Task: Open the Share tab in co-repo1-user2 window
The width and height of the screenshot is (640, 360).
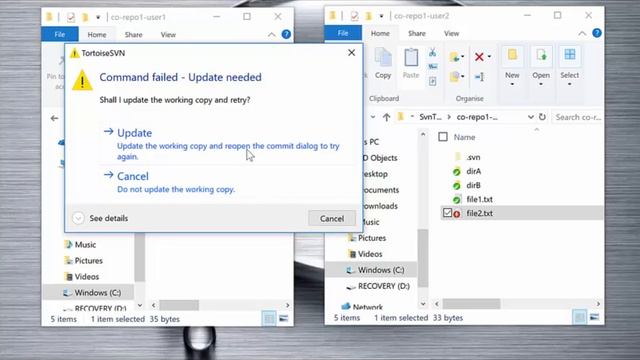Action: tap(417, 33)
